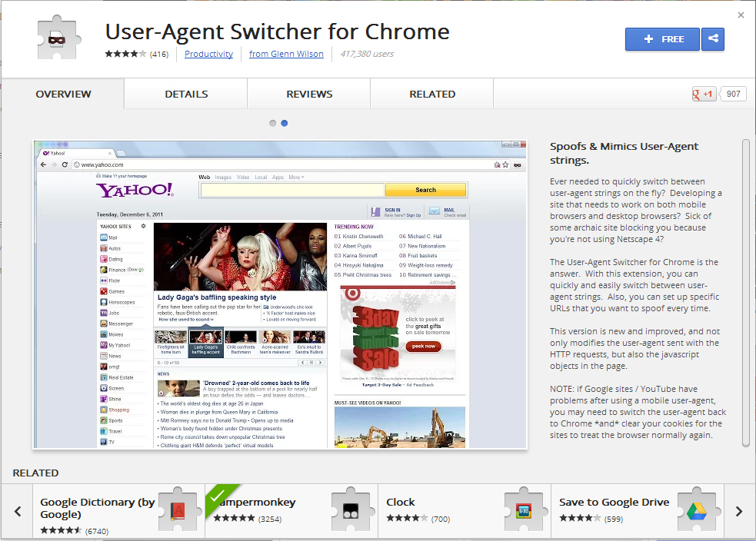This screenshot has width=756, height=541.
Task: Click the Yahoo screenshot preview image
Action: (280, 295)
